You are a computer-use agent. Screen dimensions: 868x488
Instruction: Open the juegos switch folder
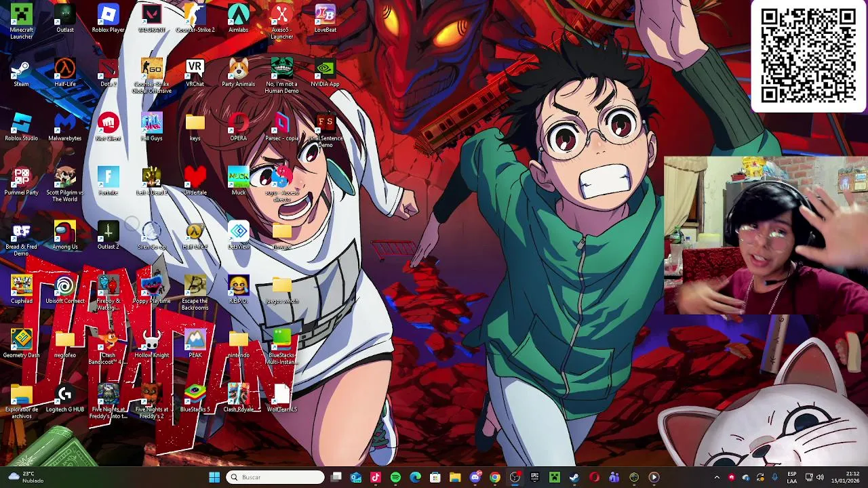point(282,290)
